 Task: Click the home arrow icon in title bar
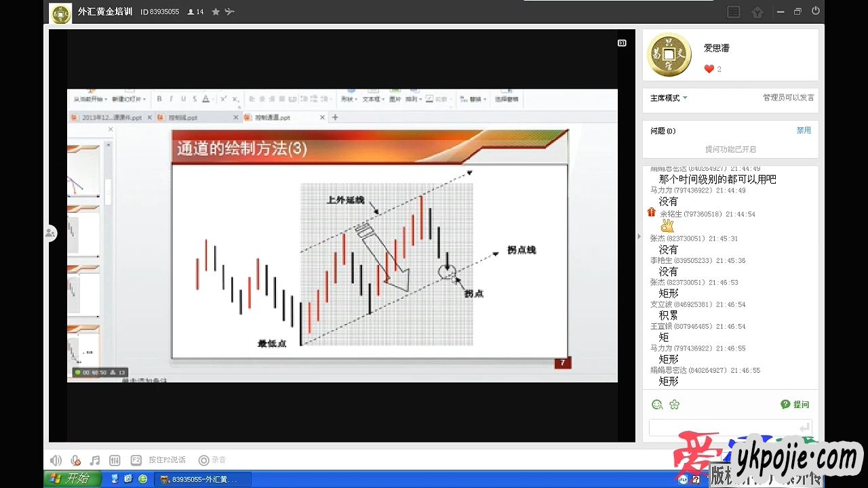point(757,12)
